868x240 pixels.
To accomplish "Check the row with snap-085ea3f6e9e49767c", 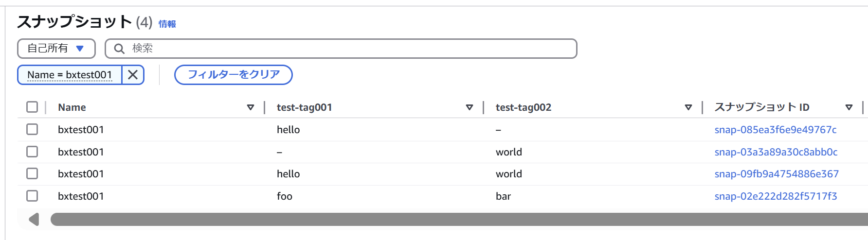I will [32, 129].
